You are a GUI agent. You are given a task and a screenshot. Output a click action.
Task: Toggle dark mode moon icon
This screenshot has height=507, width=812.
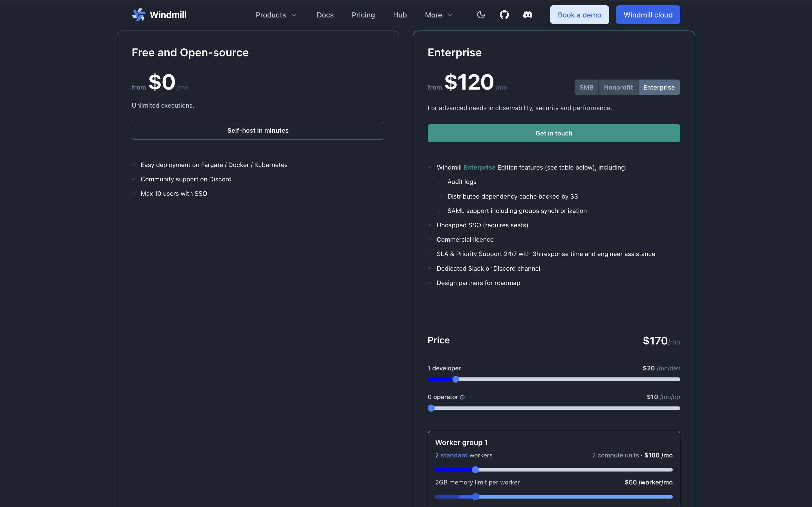pos(481,15)
